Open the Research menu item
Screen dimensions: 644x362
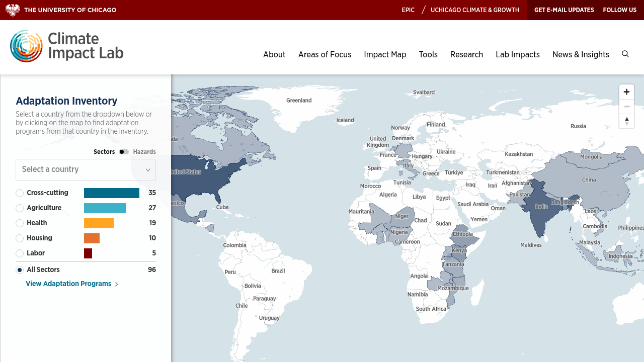tap(466, 54)
